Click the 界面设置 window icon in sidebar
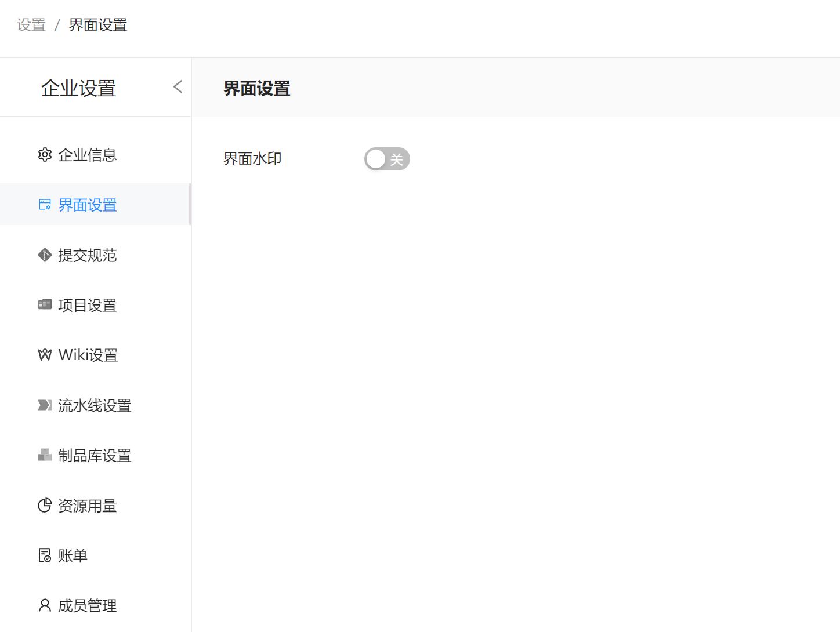This screenshot has height=632, width=840. 45,205
